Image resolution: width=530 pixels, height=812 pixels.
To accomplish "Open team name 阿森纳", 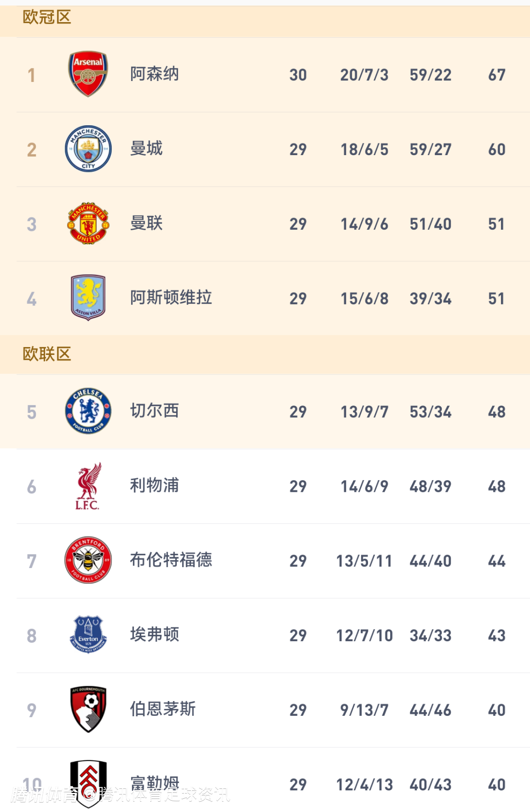I will tap(155, 74).
